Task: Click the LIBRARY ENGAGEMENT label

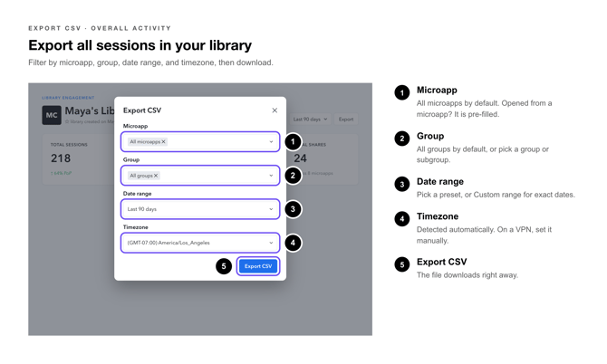Action: coord(68,98)
